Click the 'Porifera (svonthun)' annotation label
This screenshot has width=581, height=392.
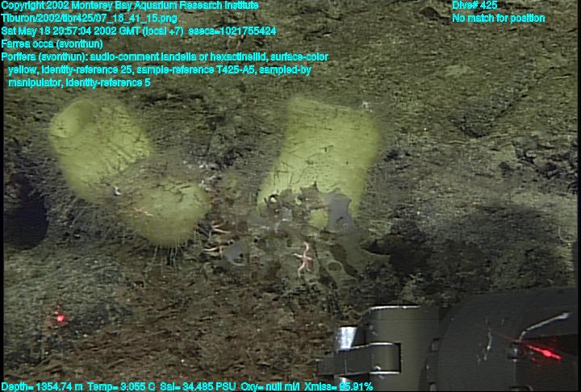(44, 57)
